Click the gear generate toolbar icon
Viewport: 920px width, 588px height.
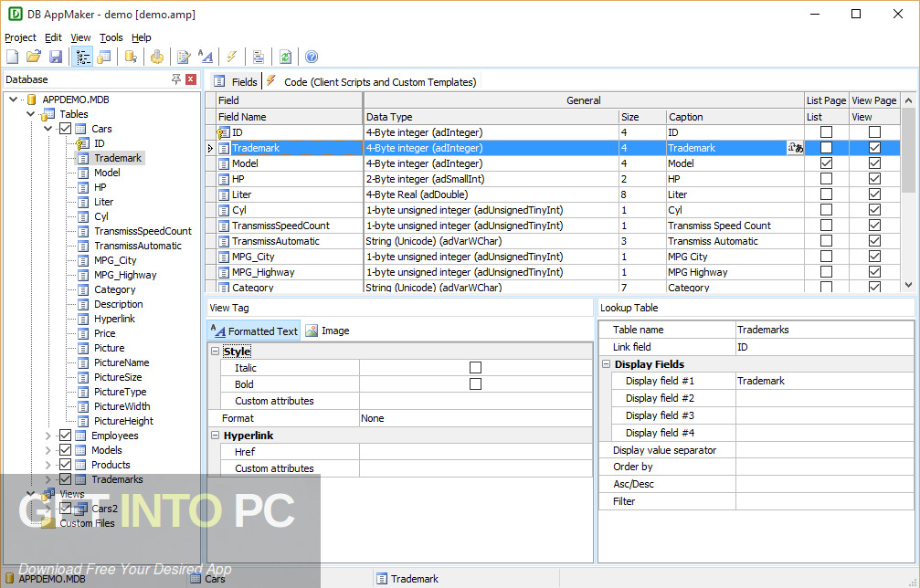156,57
